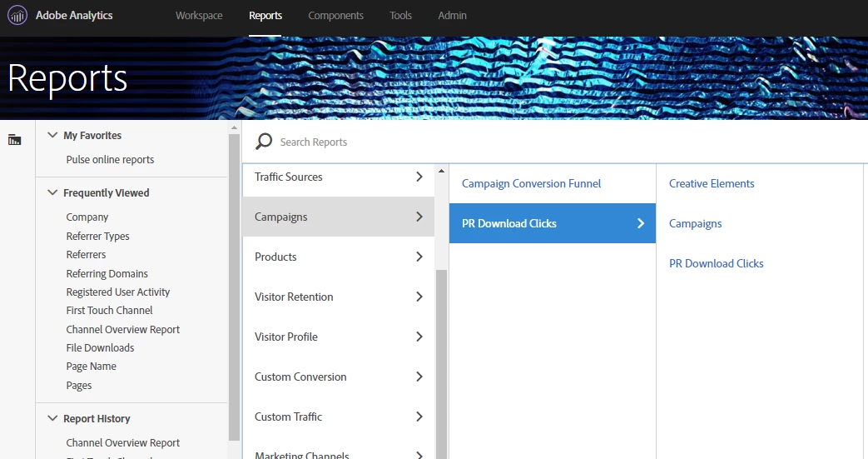868x459 pixels.
Task: Open the Page Name report
Action: point(91,367)
